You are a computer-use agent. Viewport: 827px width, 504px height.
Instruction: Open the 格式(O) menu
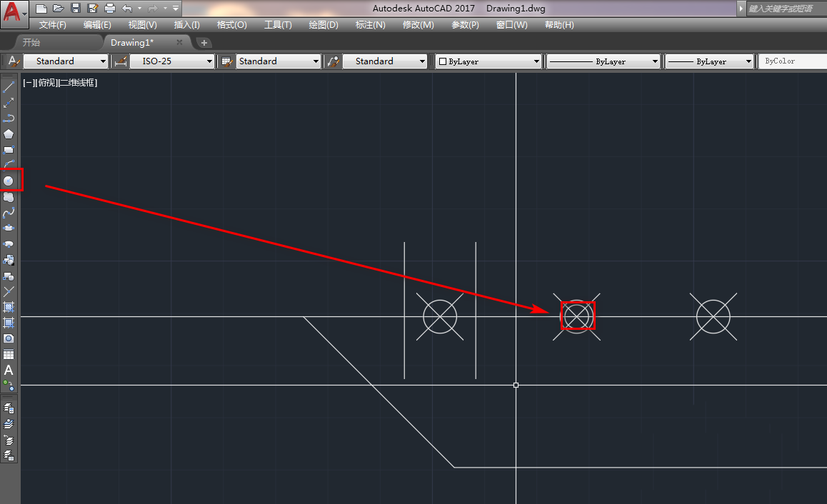[x=231, y=25]
